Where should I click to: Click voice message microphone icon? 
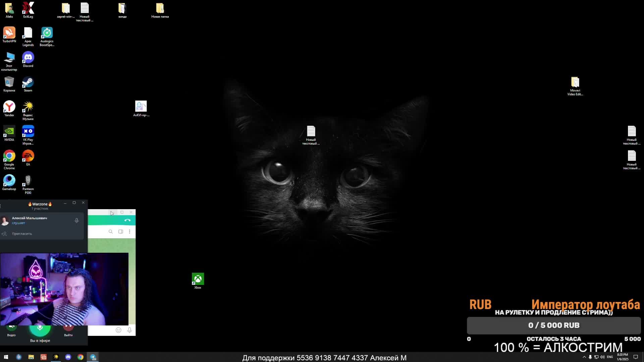pyautogui.click(x=129, y=330)
